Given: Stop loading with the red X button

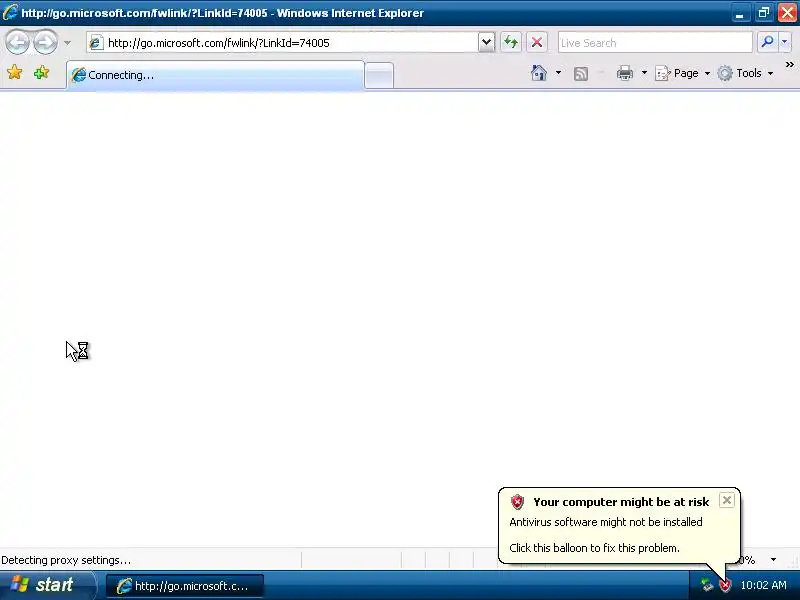Looking at the screenshot, I should tap(537, 42).
